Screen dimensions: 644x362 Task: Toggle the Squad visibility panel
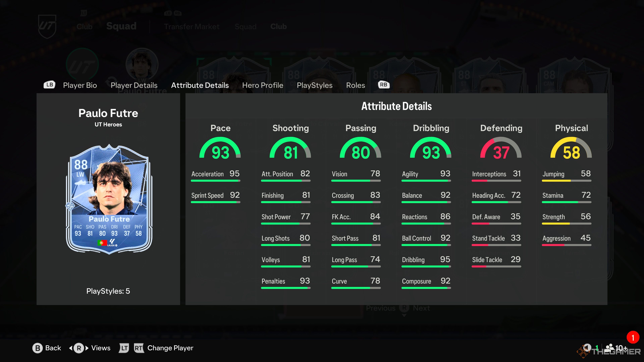click(x=246, y=26)
